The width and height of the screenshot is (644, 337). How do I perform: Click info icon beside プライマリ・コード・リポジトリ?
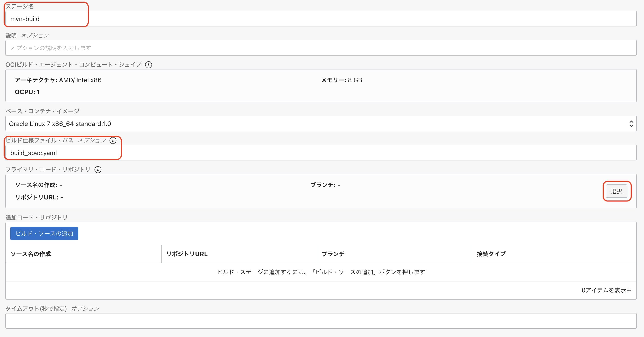98,170
